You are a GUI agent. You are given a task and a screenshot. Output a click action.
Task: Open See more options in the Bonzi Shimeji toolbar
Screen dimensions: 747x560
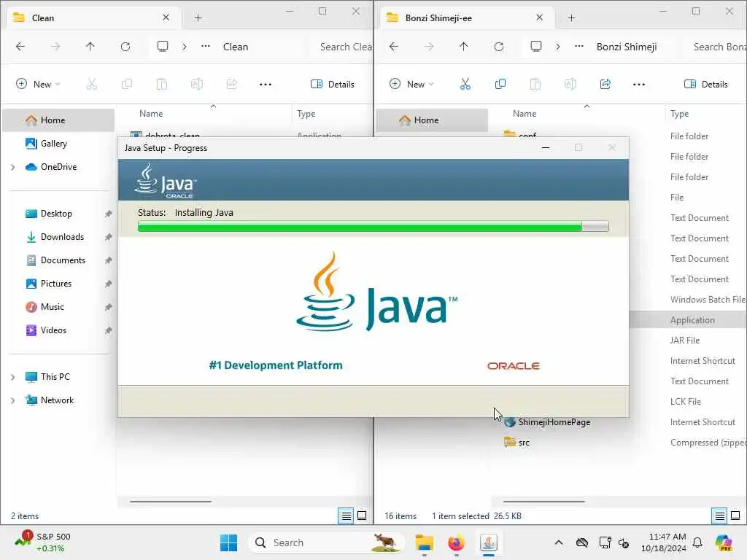(639, 85)
